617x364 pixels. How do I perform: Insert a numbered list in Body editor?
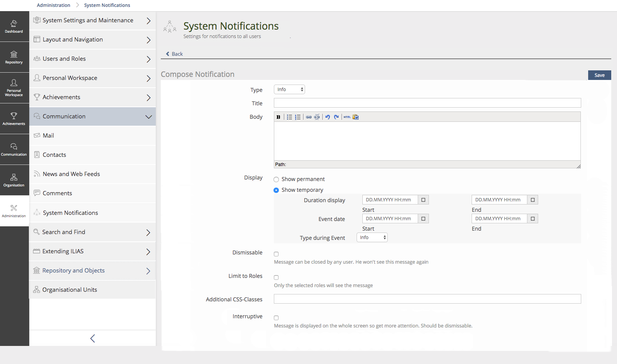(298, 117)
